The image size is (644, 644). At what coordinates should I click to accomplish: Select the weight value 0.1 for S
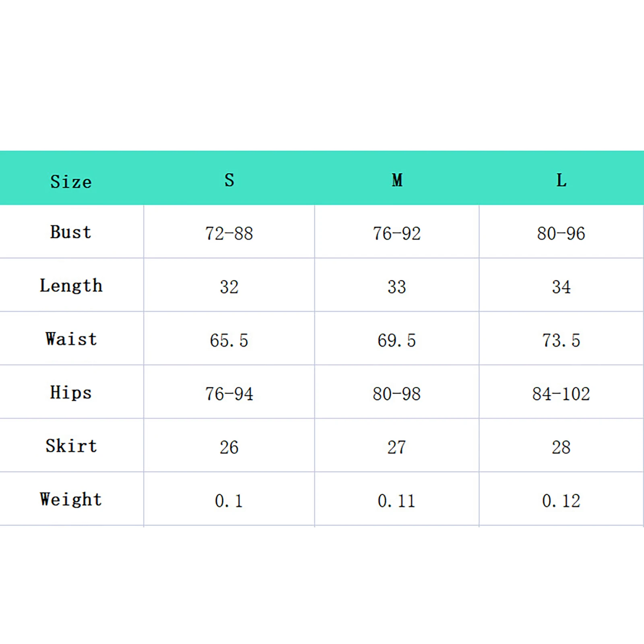point(229,501)
